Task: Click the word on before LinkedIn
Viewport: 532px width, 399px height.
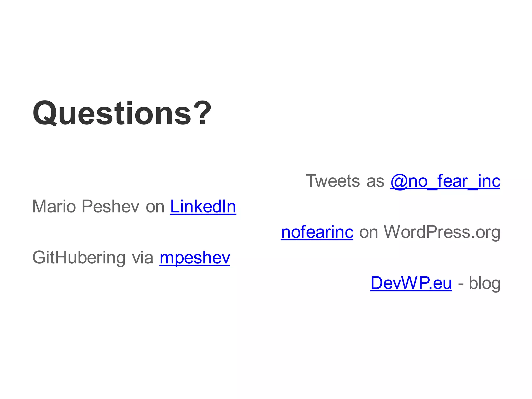Action: 155,207
